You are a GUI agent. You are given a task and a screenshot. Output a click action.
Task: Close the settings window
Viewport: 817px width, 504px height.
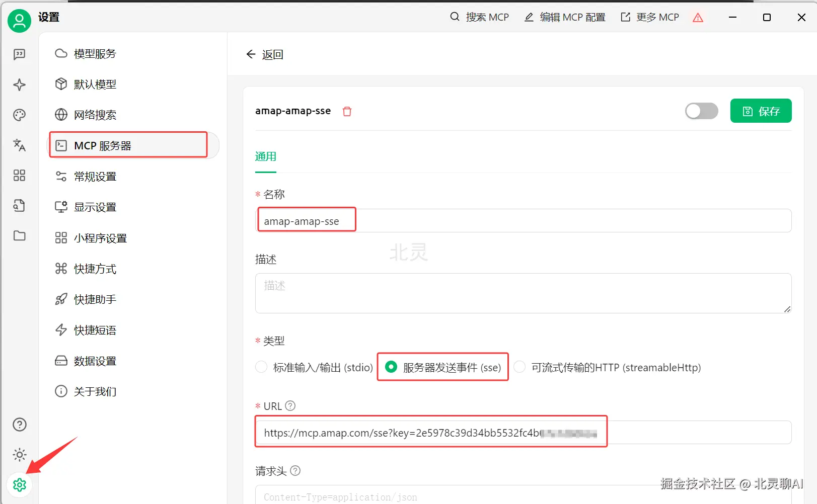(x=801, y=17)
